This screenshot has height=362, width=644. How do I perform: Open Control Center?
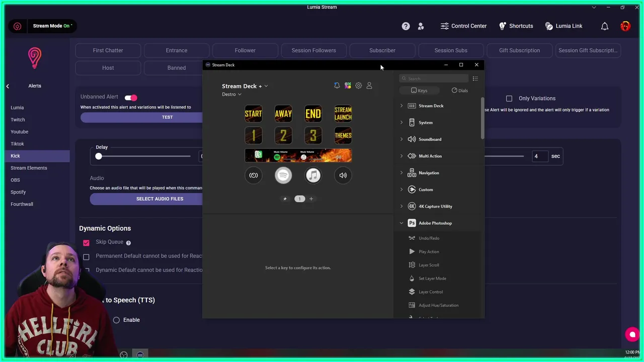click(463, 26)
